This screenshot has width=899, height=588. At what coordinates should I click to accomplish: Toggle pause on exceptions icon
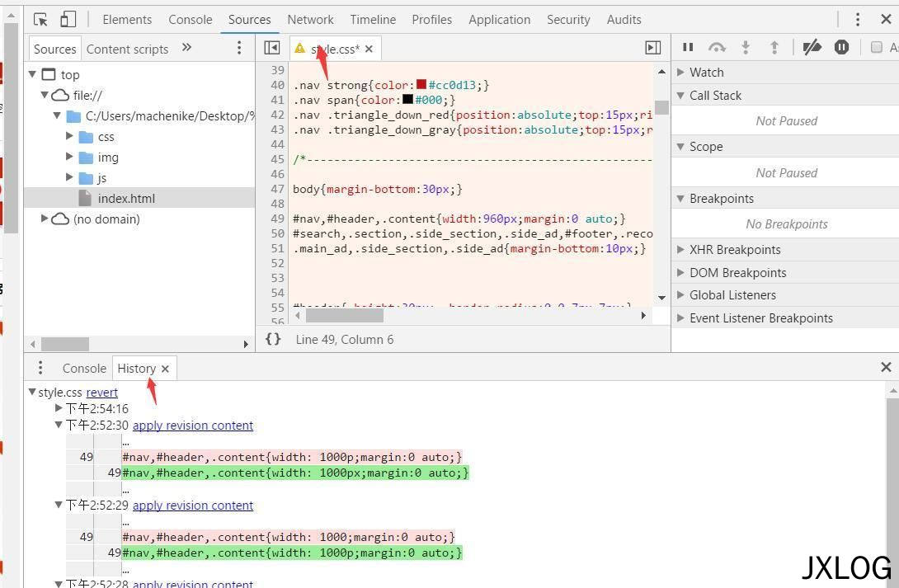coord(841,48)
